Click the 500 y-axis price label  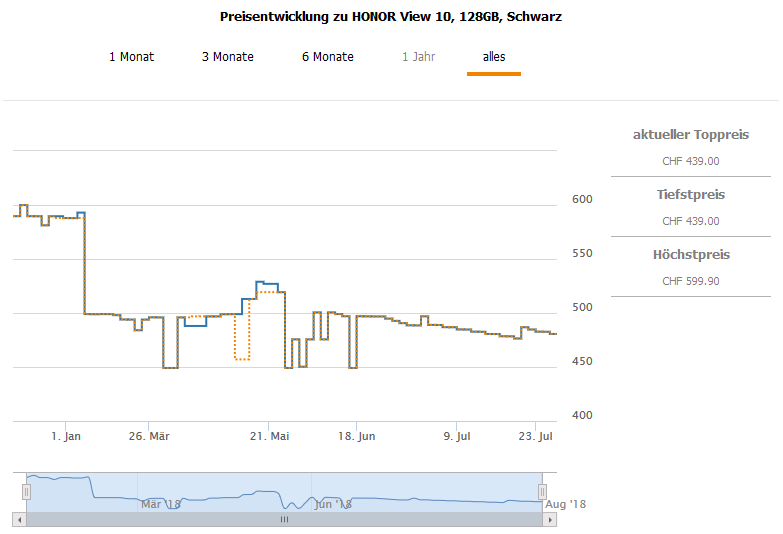[x=582, y=308]
